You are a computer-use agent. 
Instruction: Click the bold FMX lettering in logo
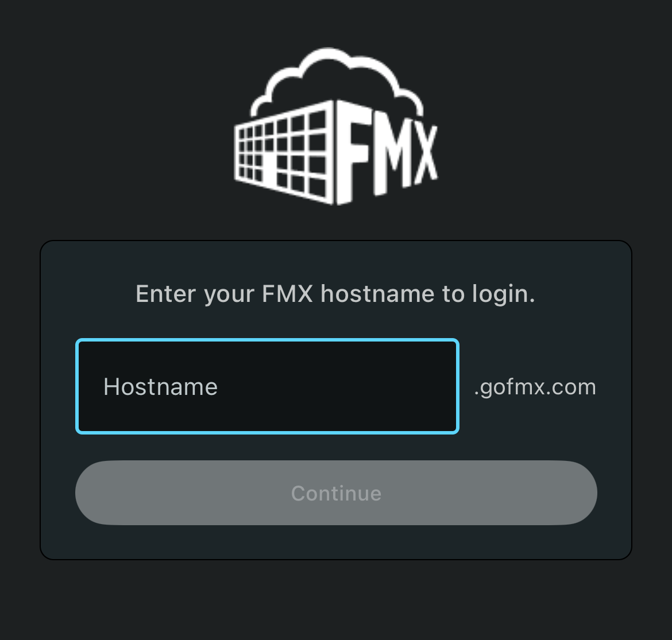point(387,154)
